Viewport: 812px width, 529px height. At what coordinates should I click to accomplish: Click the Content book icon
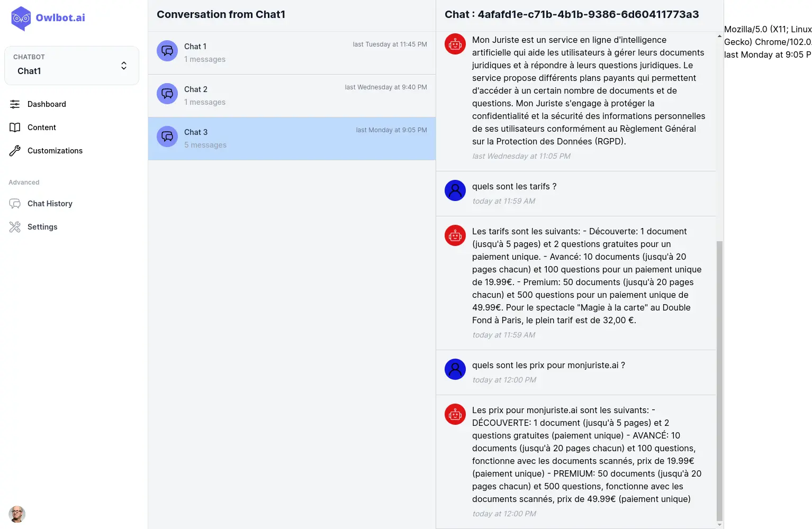pyautogui.click(x=15, y=127)
